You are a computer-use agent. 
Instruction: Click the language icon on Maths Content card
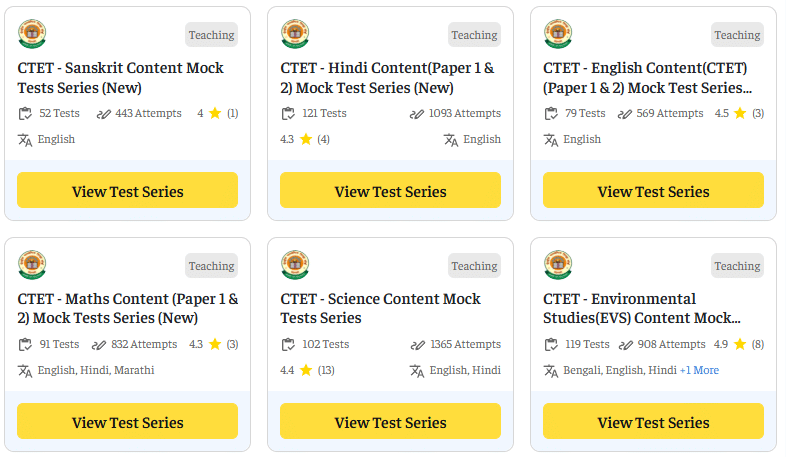(x=26, y=370)
